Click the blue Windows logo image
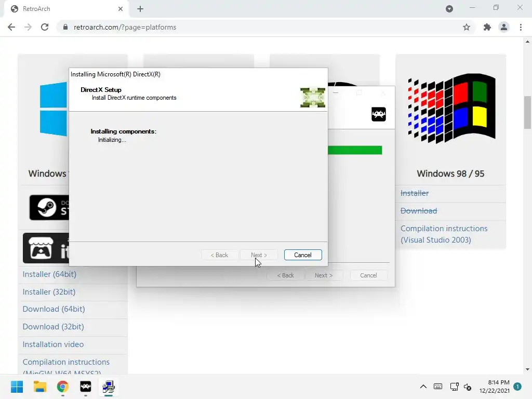Screen dimensions: 532x399 54,109
